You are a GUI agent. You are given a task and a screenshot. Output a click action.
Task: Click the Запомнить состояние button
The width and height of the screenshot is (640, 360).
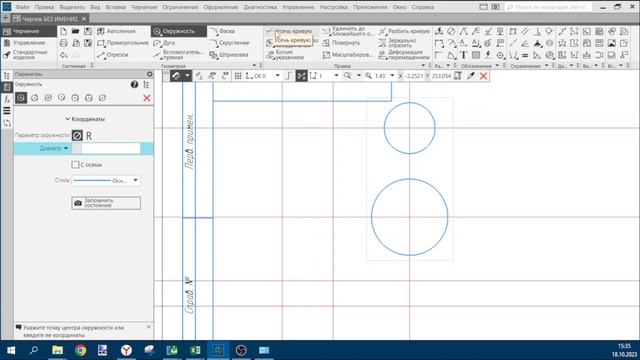106,203
